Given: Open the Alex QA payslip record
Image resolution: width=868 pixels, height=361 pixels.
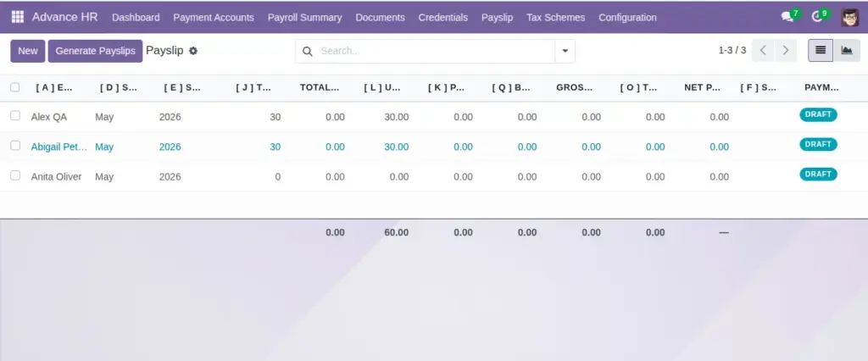Looking at the screenshot, I should click(48, 117).
